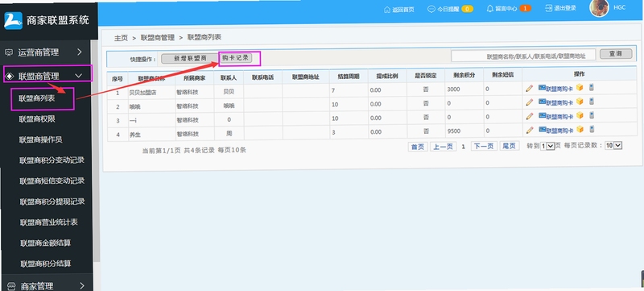The width and height of the screenshot is (644, 291).
Task: Click phone icon for 养生 row
Action: (x=592, y=129)
